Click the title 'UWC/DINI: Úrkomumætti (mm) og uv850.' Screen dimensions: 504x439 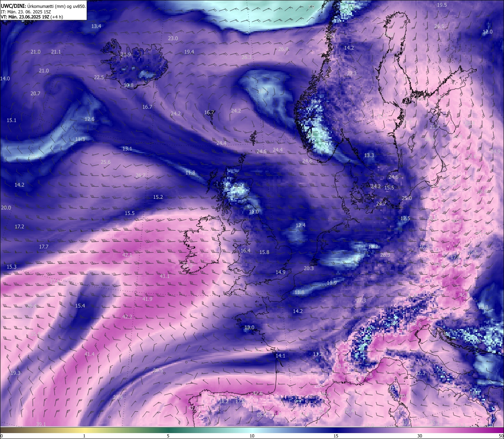click(43, 6)
